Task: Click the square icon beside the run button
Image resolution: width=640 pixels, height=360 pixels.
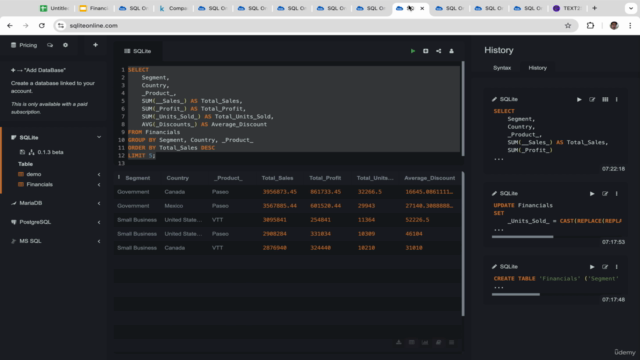Action: (426, 51)
